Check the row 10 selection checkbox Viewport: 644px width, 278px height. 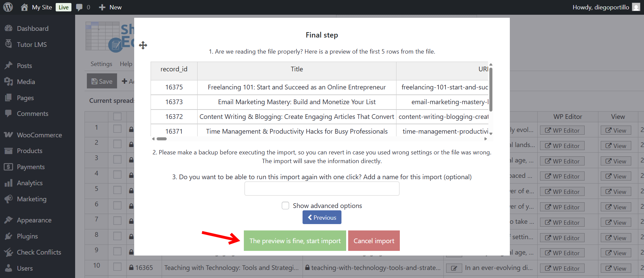pyautogui.click(x=117, y=267)
